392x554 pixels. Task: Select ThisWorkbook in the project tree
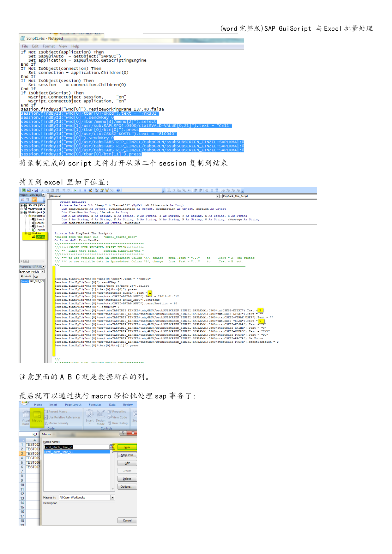coord(39,230)
